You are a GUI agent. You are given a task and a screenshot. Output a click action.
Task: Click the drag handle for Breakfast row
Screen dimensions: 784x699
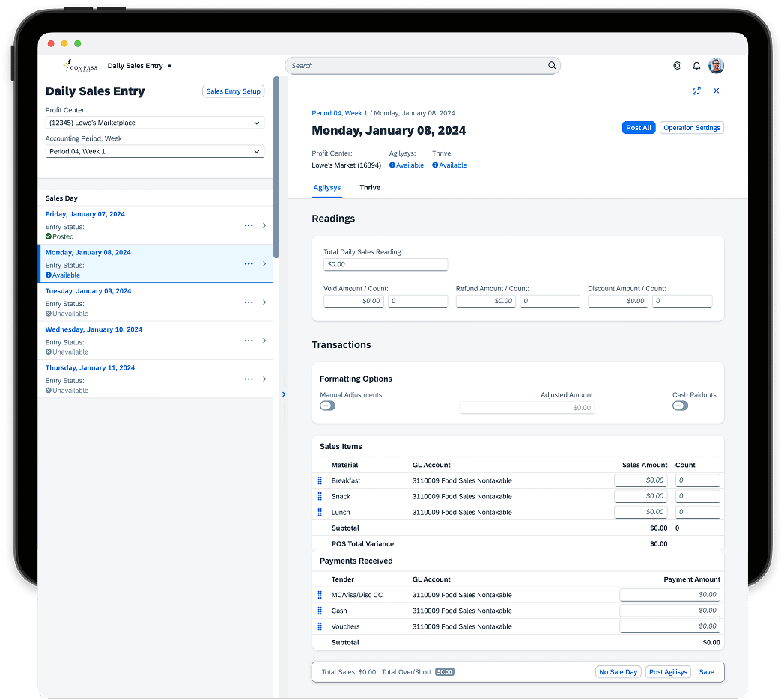click(320, 480)
